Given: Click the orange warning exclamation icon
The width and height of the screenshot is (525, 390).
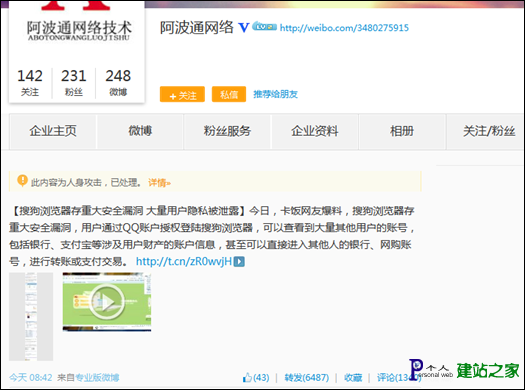Looking at the screenshot, I should [x=22, y=181].
